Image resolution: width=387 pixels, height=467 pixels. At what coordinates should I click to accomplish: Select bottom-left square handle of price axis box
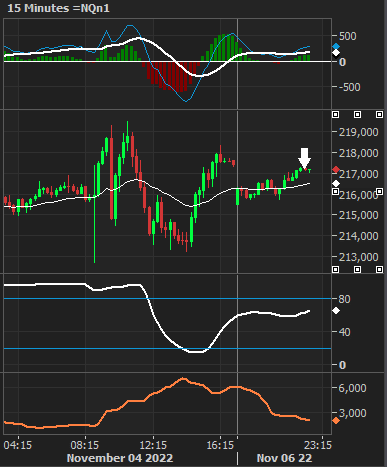pos(336,269)
